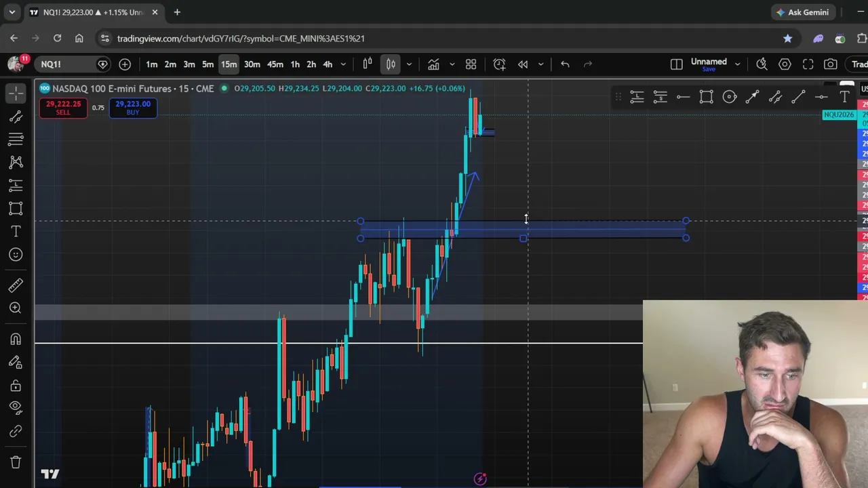The image size is (868, 488).
Task: Switch to the 5m timeframe
Action: click(208, 64)
